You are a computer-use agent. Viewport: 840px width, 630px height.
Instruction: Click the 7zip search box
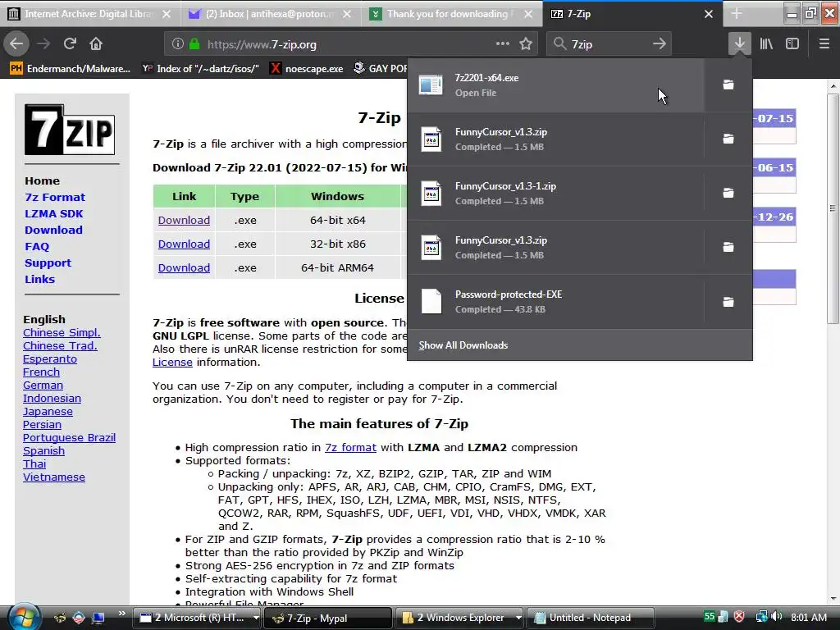click(x=608, y=44)
